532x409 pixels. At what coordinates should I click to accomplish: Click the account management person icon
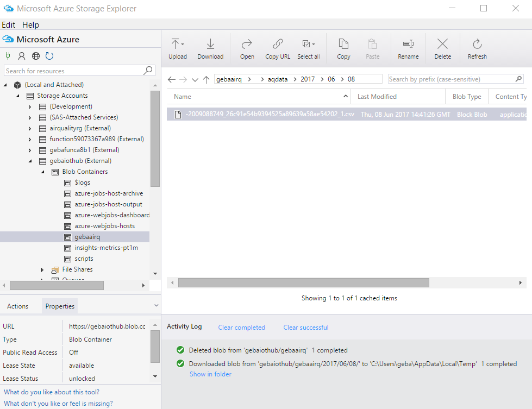(x=22, y=55)
